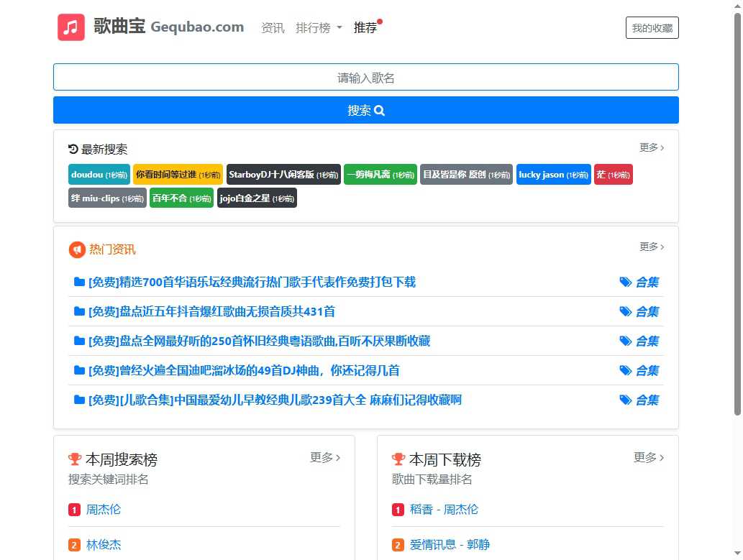
Task: Switch to the 资讯 menu item
Action: click(x=273, y=27)
